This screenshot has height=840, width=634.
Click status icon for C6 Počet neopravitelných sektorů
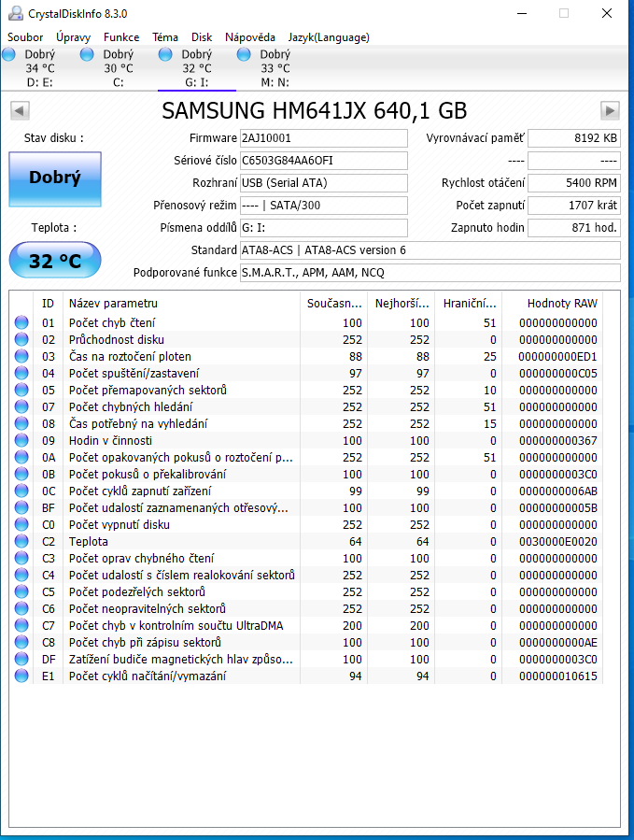(21, 608)
